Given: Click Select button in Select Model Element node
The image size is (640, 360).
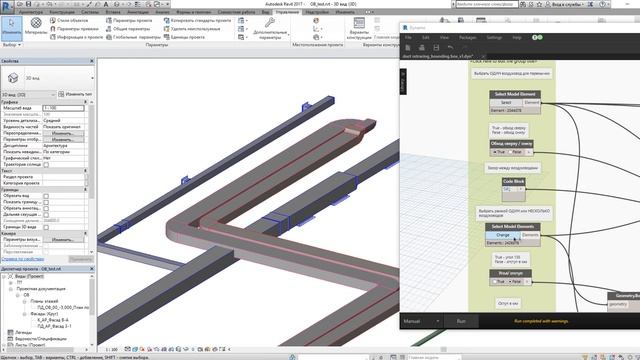Looking at the screenshot, I should [506, 103].
